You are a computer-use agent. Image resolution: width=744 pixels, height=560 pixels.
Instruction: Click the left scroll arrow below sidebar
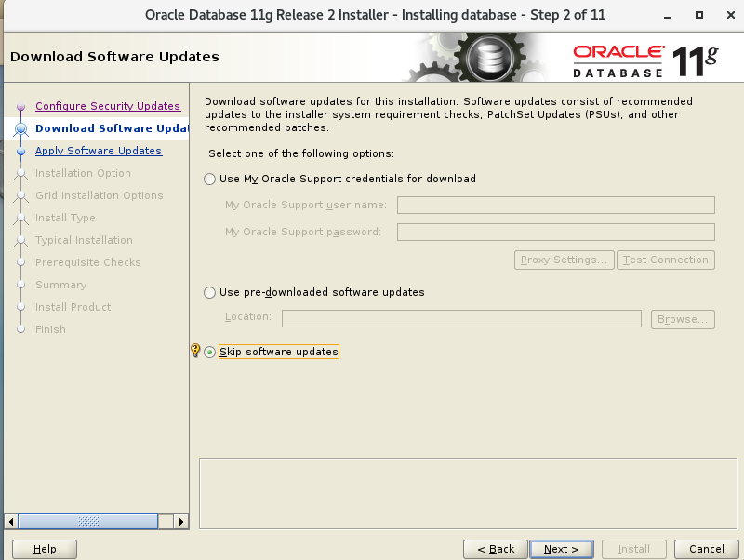pyautogui.click(x=13, y=522)
